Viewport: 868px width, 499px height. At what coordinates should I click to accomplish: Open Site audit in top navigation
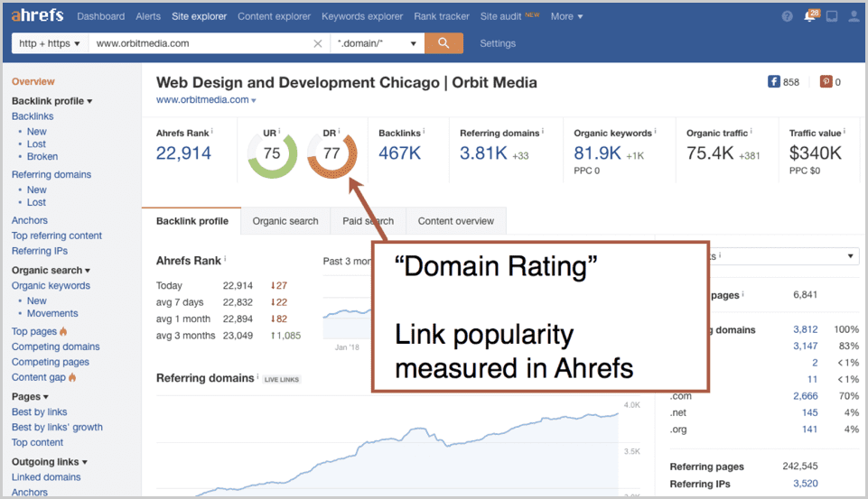click(501, 16)
